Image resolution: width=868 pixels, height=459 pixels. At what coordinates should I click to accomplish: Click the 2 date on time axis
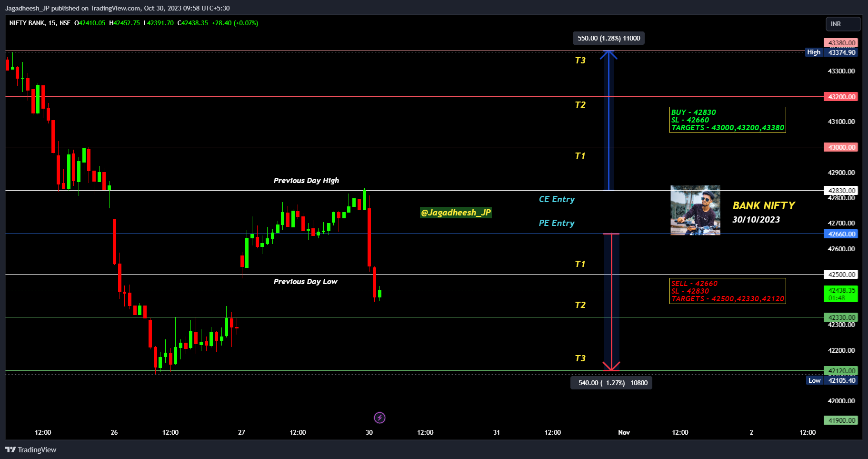pyautogui.click(x=751, y=432)
